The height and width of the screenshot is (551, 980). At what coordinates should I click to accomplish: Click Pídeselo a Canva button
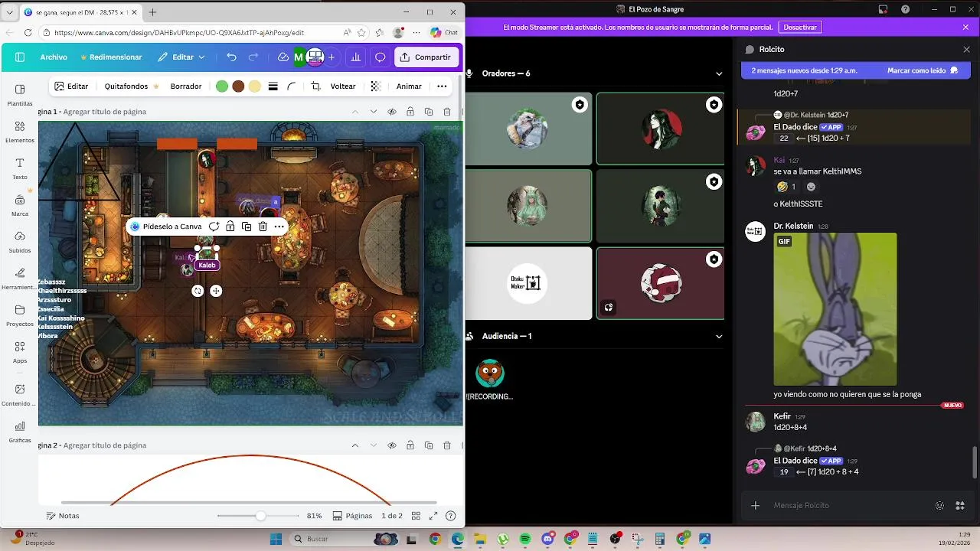click(166, 227)
